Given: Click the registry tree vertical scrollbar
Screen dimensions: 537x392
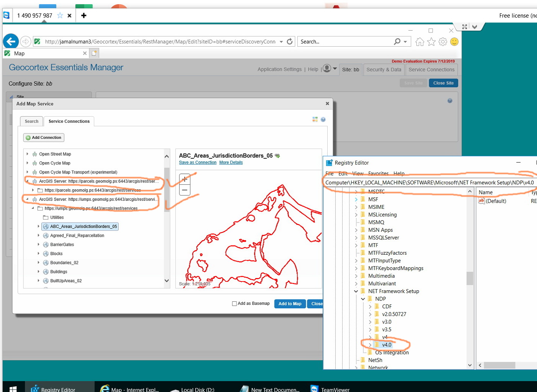Looking at the screenshot, I should pyautogui.click(x=470, y=279).
